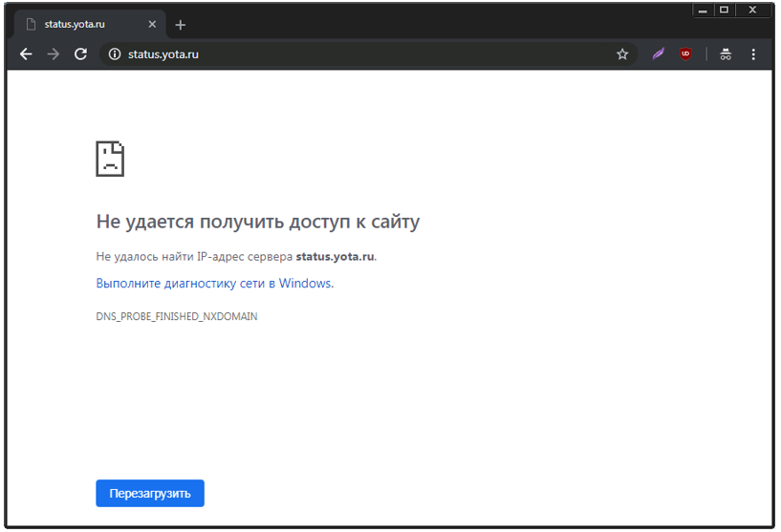Click the incognito mode icon
This screenshot has height=532, width=781.
point(727,54)
